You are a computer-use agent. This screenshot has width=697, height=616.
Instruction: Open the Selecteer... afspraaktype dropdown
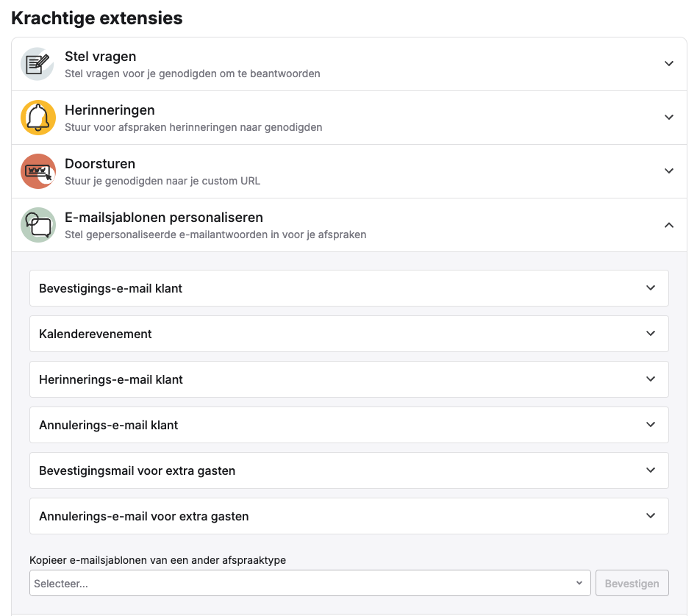click(310, 583)
